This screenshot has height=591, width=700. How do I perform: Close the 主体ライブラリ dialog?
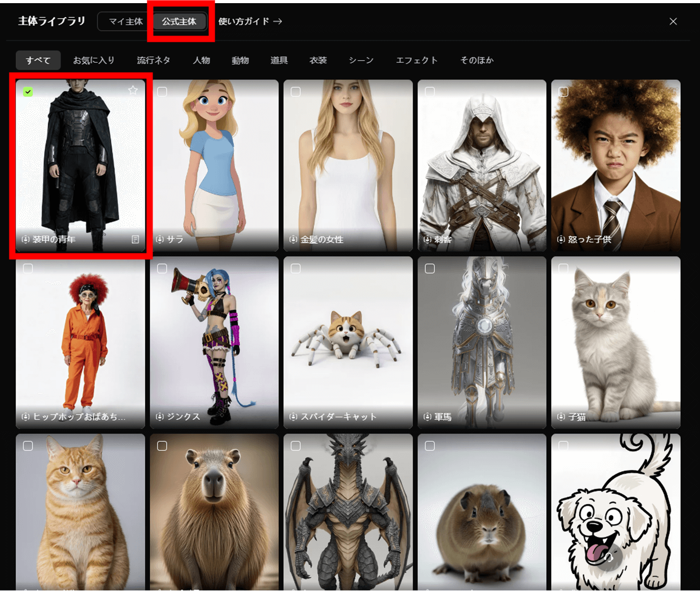tap(673, 21)
